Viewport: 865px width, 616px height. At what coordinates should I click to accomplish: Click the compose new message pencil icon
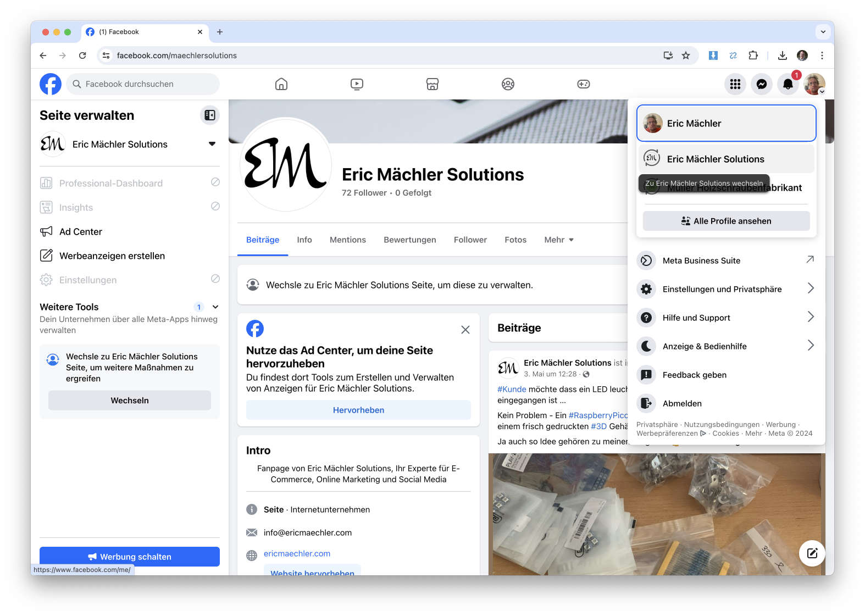point(812,553)
